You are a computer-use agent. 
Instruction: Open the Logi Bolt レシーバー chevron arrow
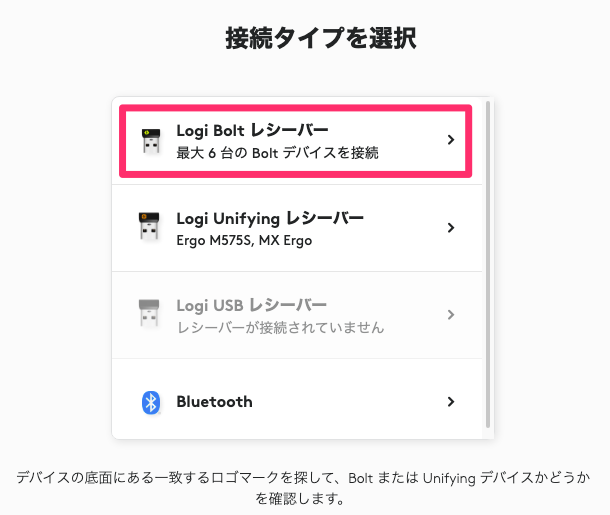pos(451,140)
